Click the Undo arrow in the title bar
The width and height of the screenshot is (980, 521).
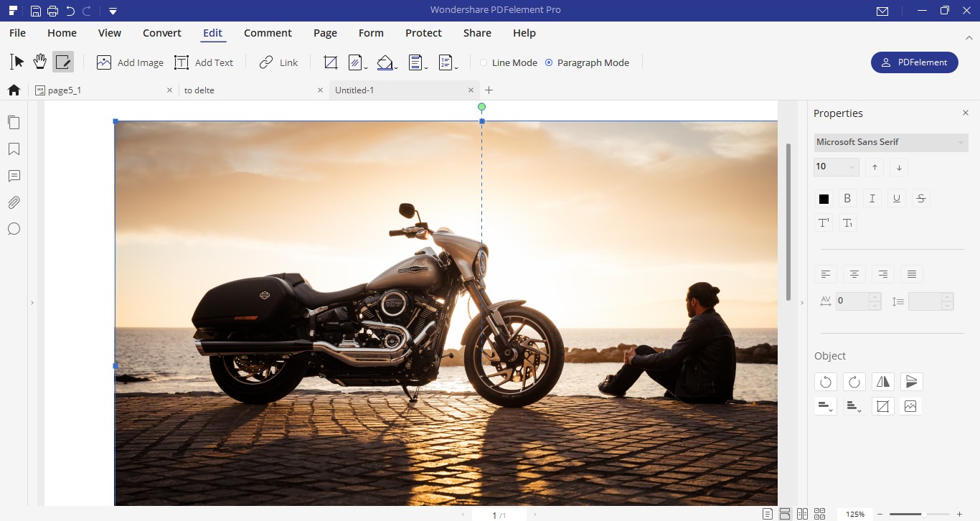[x=70, y=11]
